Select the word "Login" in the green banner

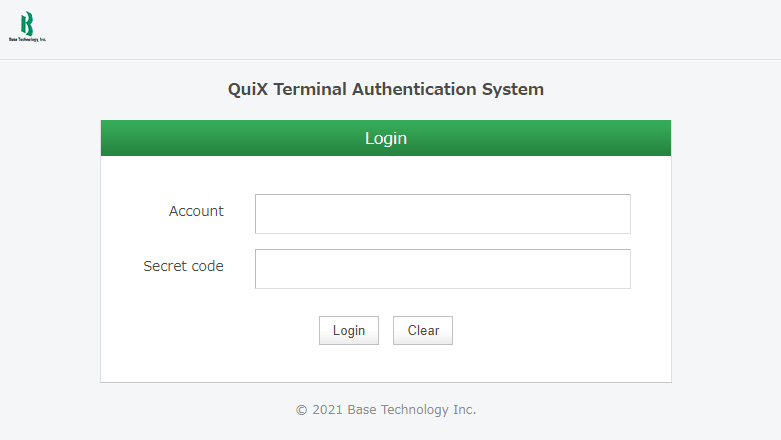385,138
